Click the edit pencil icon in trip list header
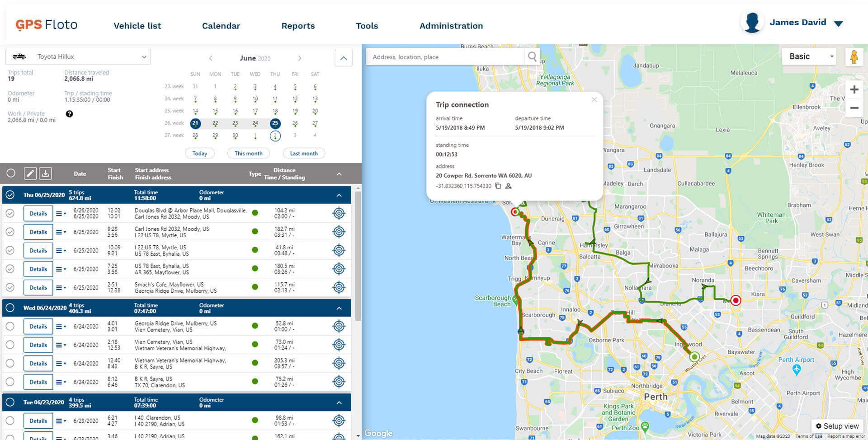 (x=30, y=173)
